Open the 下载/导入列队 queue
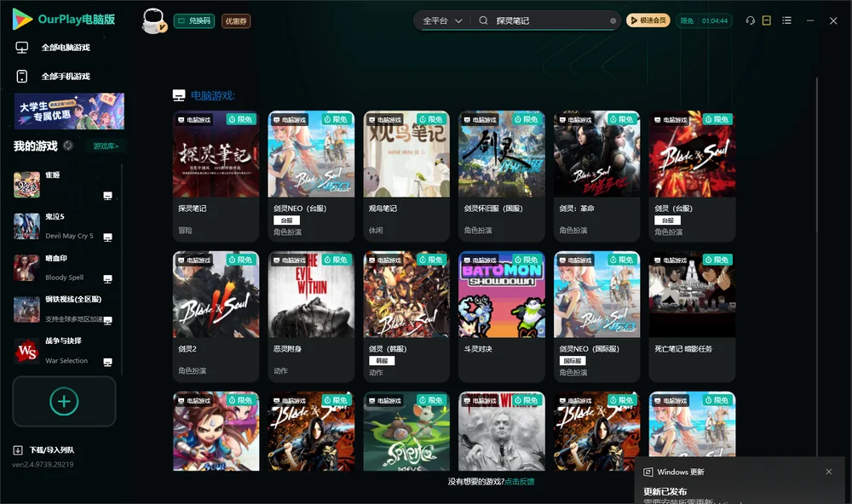 coord(44,450)
